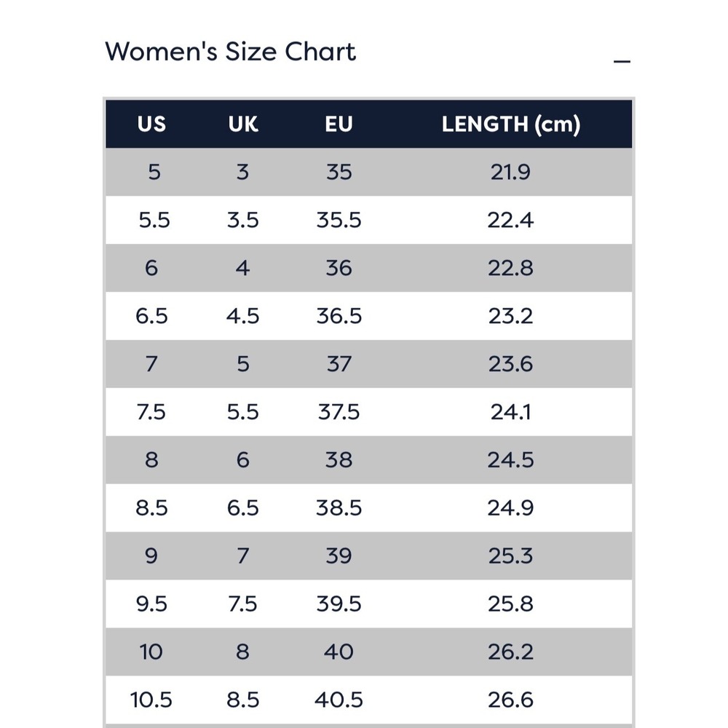The image size is (728, 728).
Task: Click EU size 35.5 cell
Action: (339, 220)
